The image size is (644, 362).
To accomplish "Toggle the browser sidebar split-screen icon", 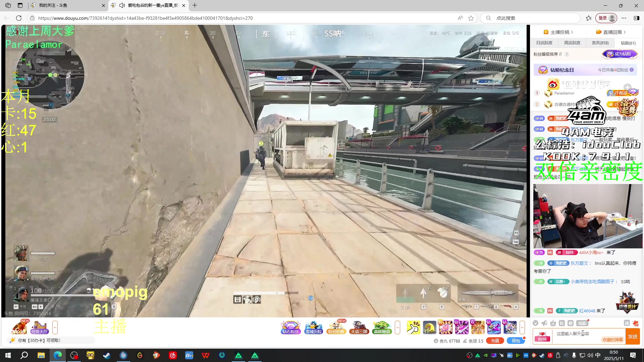I will [x=636, y=18].
